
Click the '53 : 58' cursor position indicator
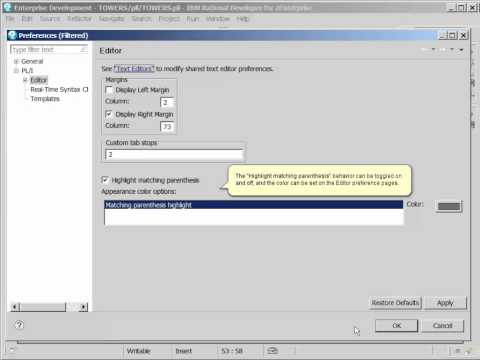click(232, 351)
